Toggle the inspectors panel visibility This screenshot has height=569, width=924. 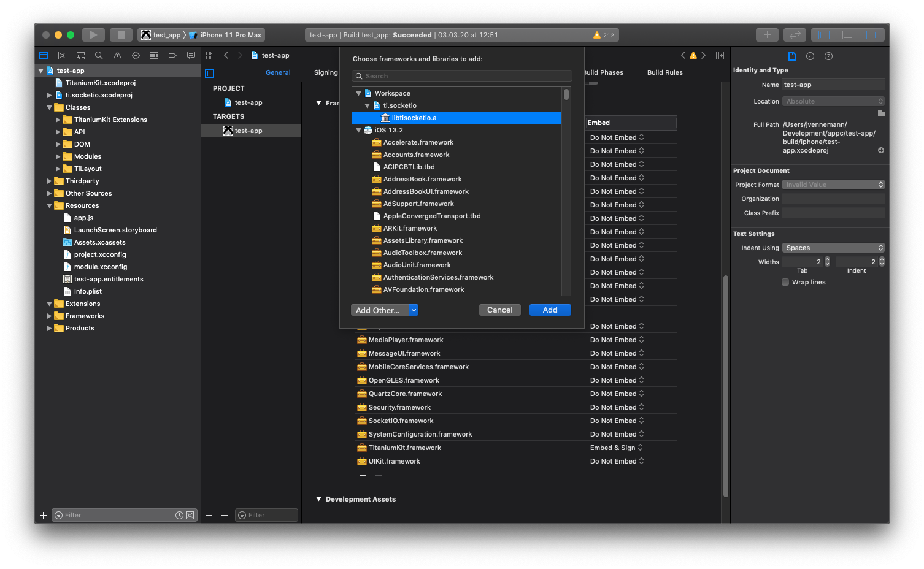[872, 35]
